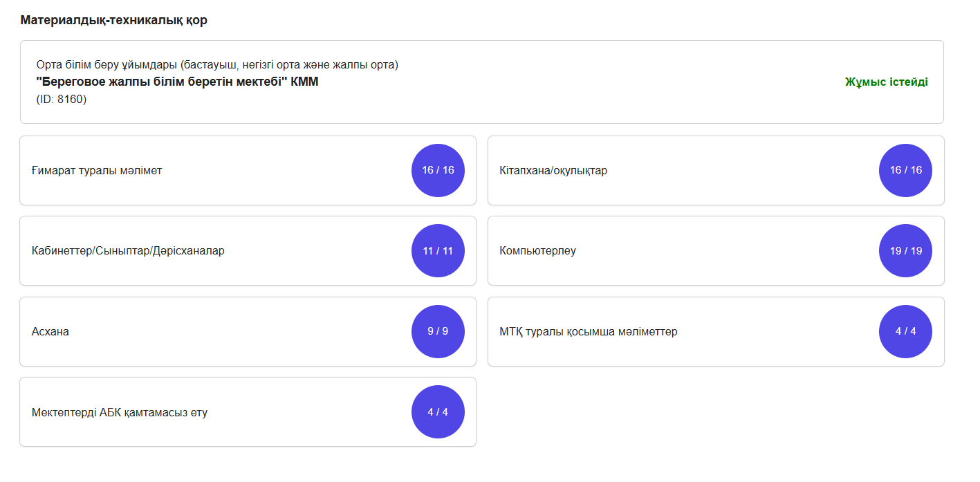Viewport: 980px width, 482px height.
Task: Click the 16 / 16 badge for Ғимарат туралы мәлімет
Action: pos(438,170)
